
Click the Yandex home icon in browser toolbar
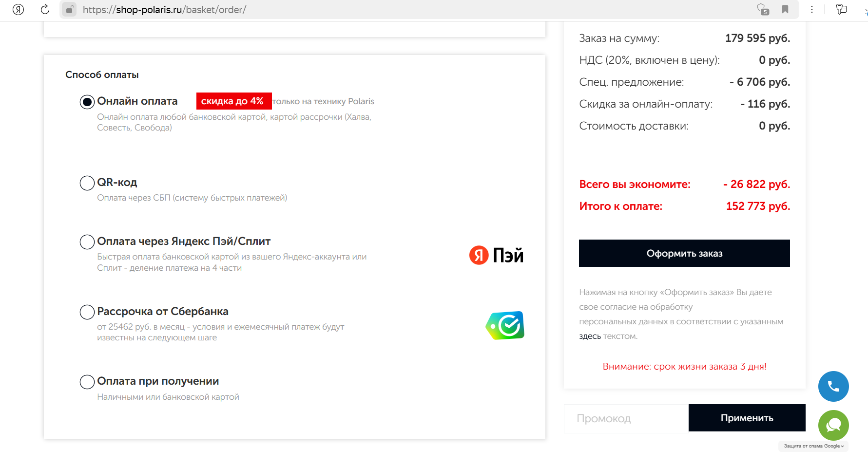(x=18, y=9)
